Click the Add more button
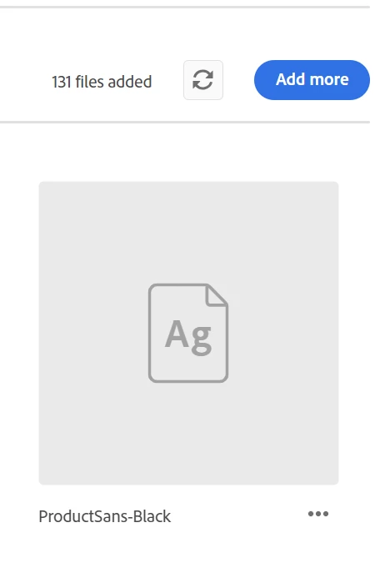The height and width of the screenshot is (588, 390). pyautogui.click(x=312, y=80)
